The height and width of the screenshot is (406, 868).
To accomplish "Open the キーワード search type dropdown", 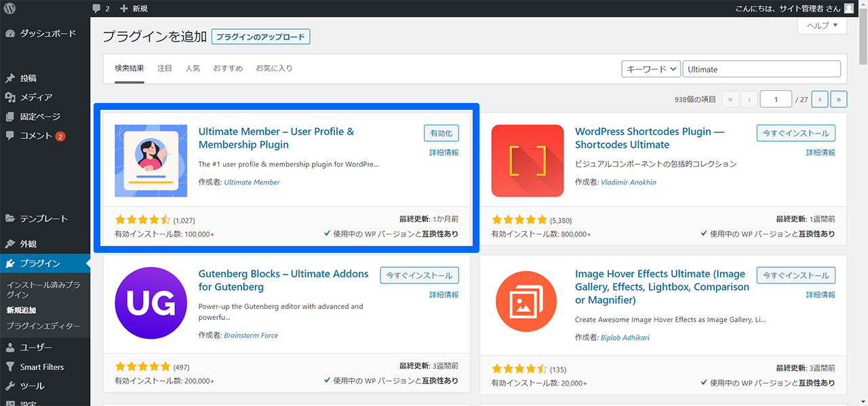I will click(651, 69).
